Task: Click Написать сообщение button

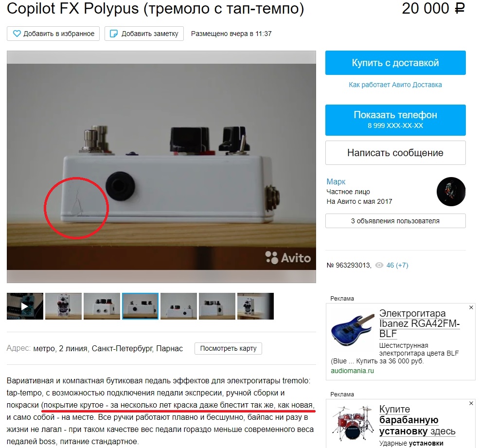Action: pos(395,153)
